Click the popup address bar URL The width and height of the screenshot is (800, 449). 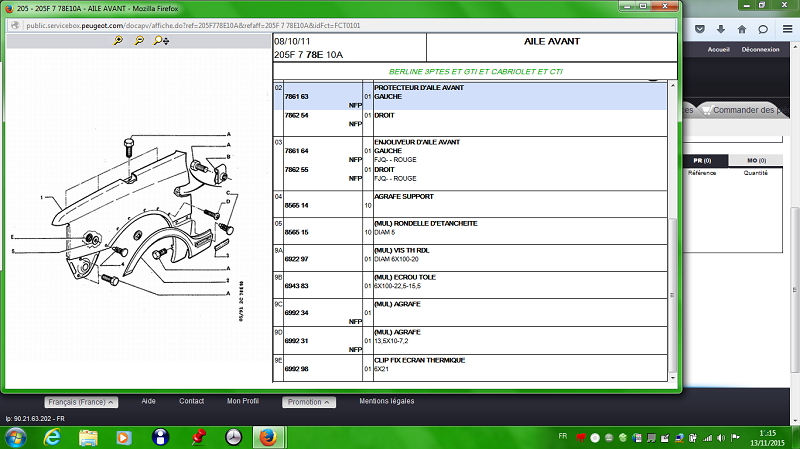[193, 25]
